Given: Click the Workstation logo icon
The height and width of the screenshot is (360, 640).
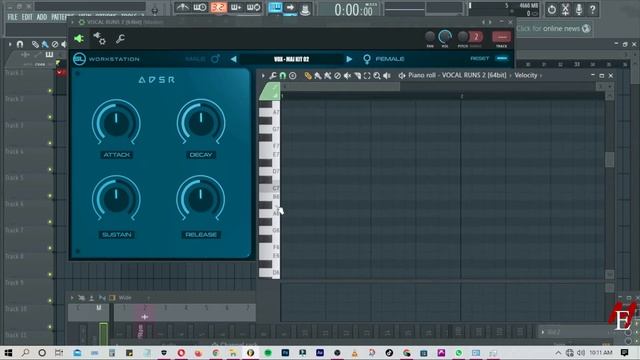Looking at the screenshot, I should pyautogui.click(x=79, y=59).
